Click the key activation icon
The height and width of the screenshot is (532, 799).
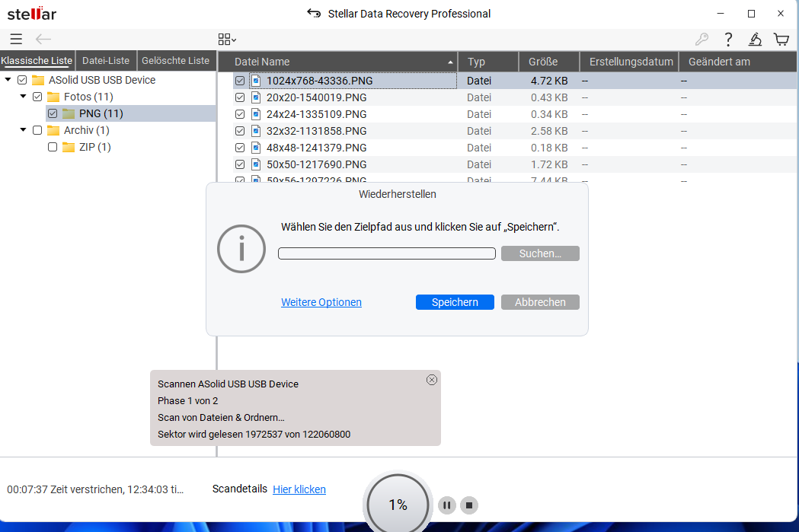(x=702, y=40)
